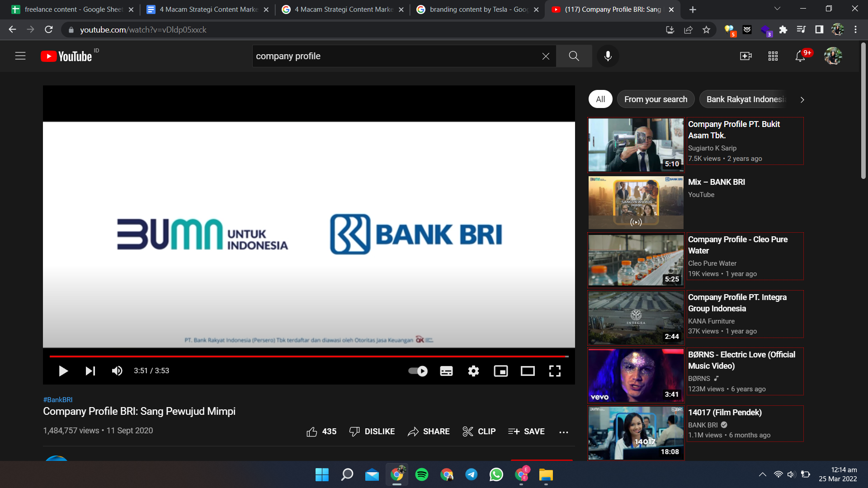The width and height of the screenshot is (868, 488).
Task: Open video player settings gear
Action: tap(473, 371)
